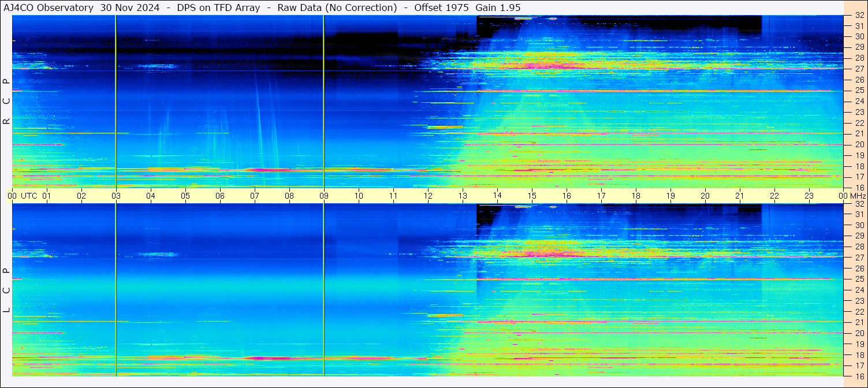Image resolution: width=868 pixels, height=388 pixels.
Task: Click the 32 MHz label of the upper RCP scale
Action: pos(859,16)
